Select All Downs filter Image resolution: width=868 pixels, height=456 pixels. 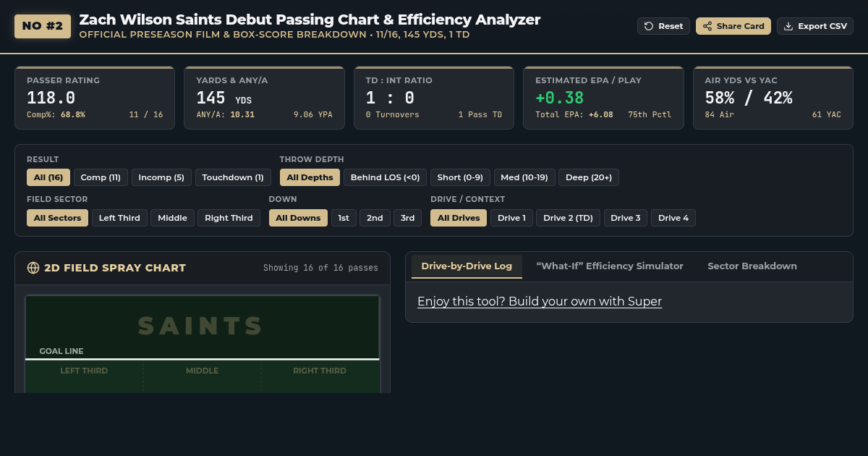pos(298,218)
